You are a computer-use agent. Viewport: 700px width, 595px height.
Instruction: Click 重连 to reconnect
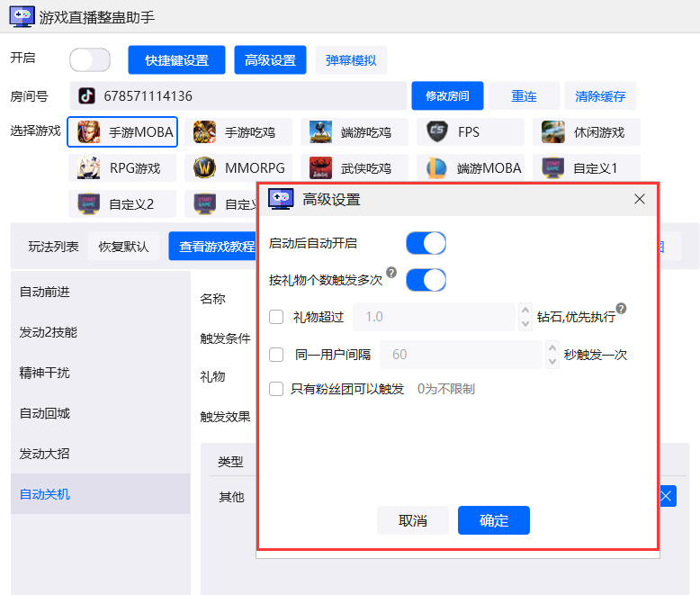coord(525,95)
